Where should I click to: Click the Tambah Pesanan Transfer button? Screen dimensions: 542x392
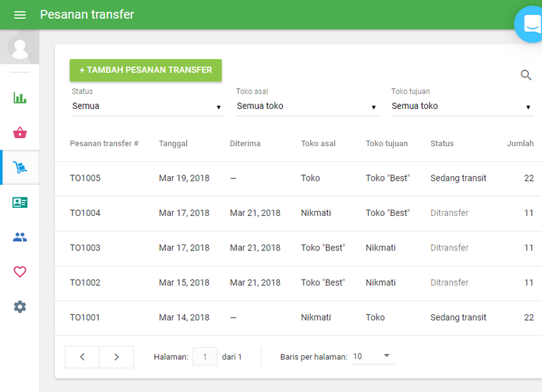tap(145, 70)
